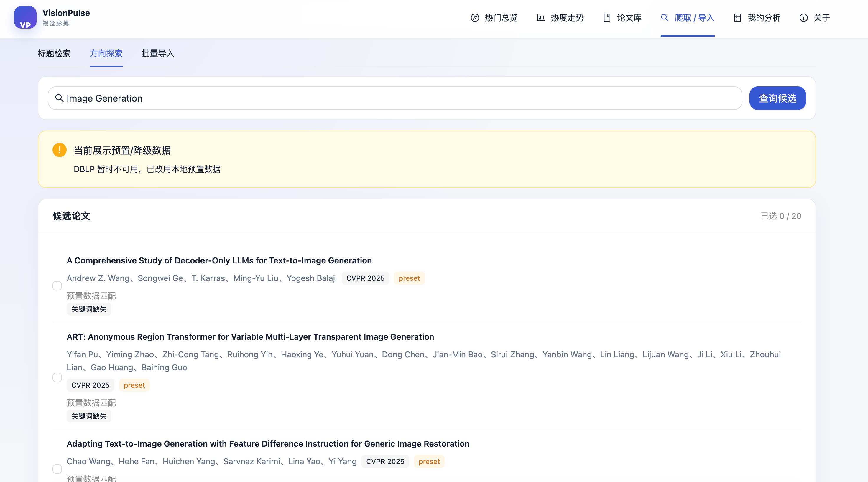868x482 pixels.
Task: Click the Adapting Text-to-Image Generation paper title
Action: tap(268, 444)
